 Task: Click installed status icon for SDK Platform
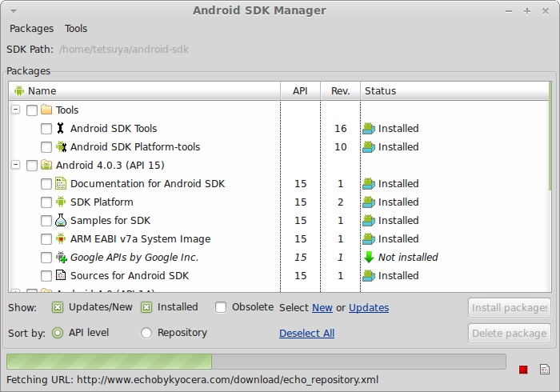[369, 202]
